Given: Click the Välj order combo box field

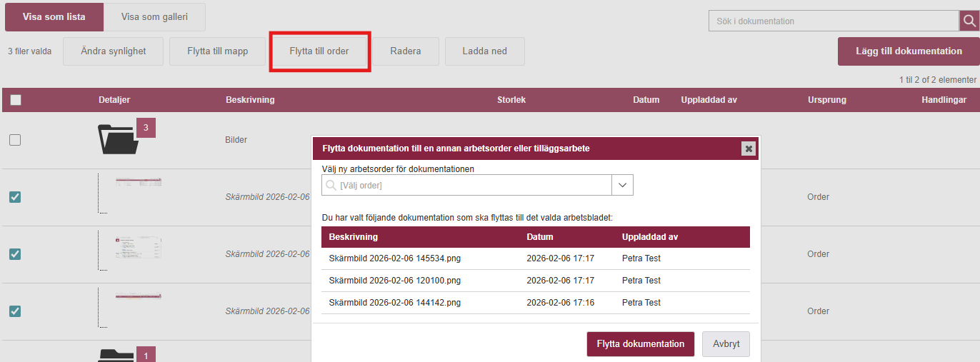Looking at the screenshot, I should tap(467, 185).
